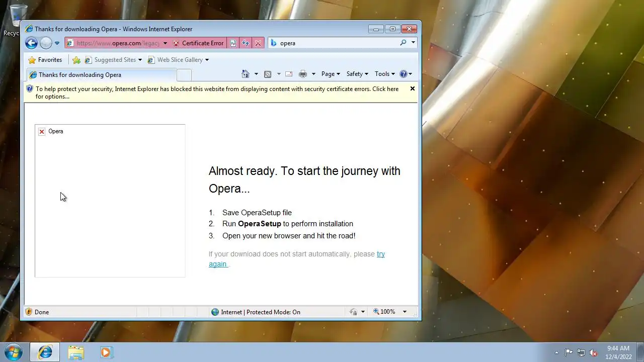The image size is (644, 362).
Task: Maximize the Internet Explorer window
Action: [393, 29]
